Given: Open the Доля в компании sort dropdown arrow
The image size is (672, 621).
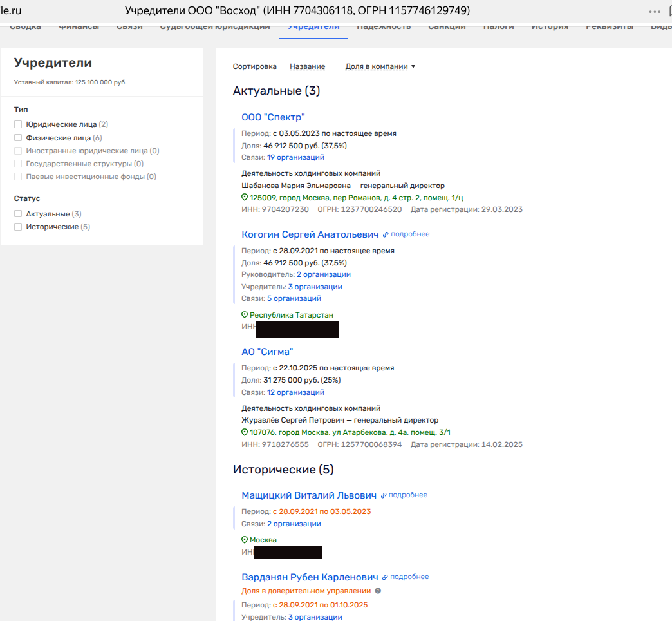Looking at the screenshot, I should point(413,66).
